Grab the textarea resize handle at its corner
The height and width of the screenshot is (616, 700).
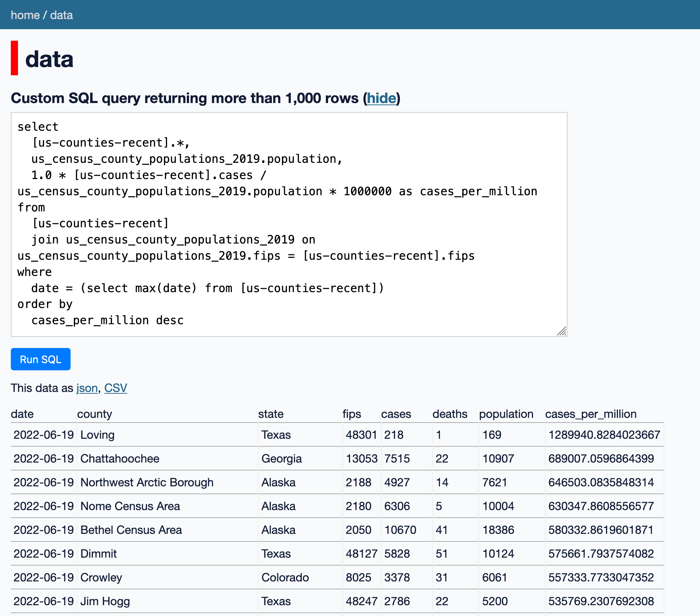(562, 331)
